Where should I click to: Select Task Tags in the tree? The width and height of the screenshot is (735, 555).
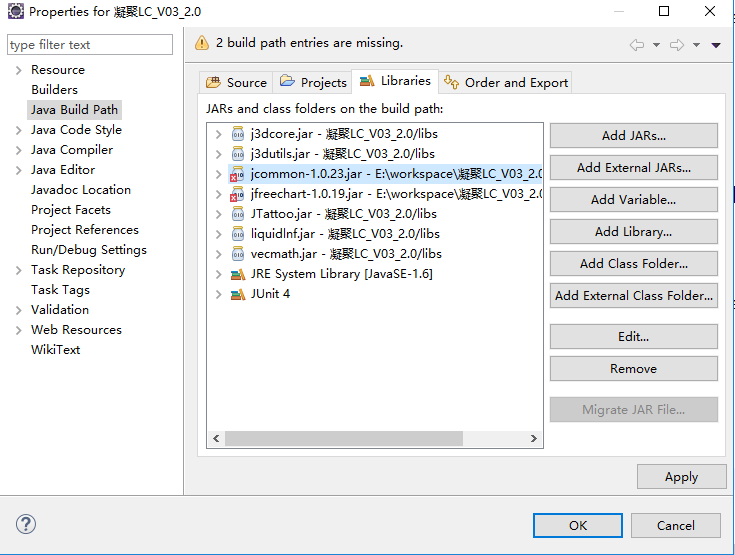60,290
